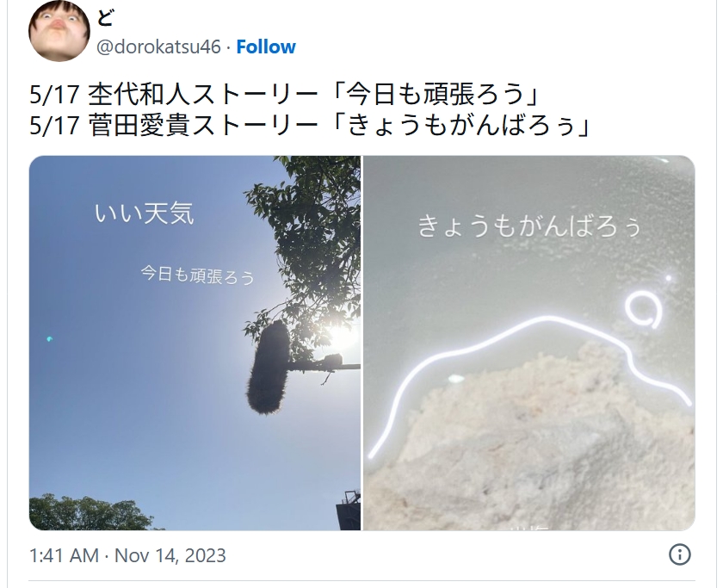Open the 1:41 AM · Nov 14, 2023 timestamp
Image resolution: width=723 pixels, height=588 pixels.
pos(127,555)
